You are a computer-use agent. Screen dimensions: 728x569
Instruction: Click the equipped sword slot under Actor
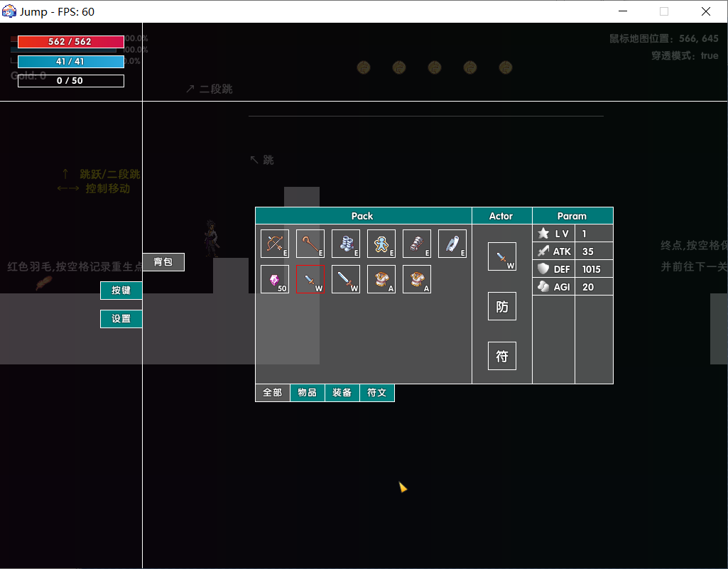[x=502, y=256]
